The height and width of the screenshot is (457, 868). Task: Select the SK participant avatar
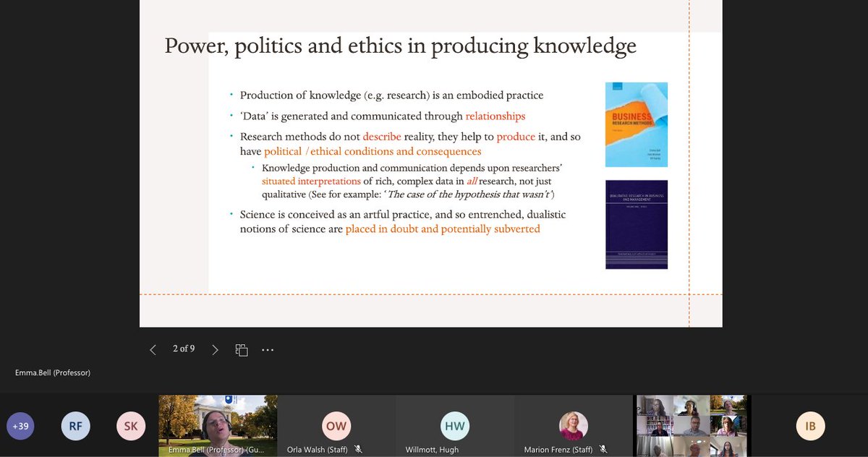tap(131, 426)
